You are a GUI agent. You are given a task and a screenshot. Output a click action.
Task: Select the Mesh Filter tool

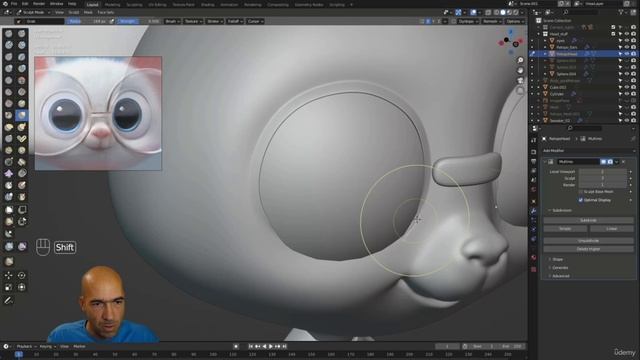coord(9,247)
